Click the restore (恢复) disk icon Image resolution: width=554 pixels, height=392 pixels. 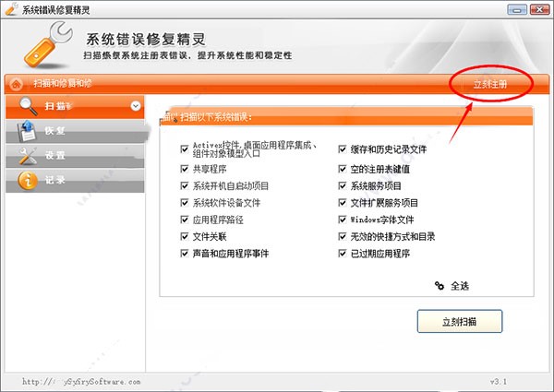click(27, 131)
